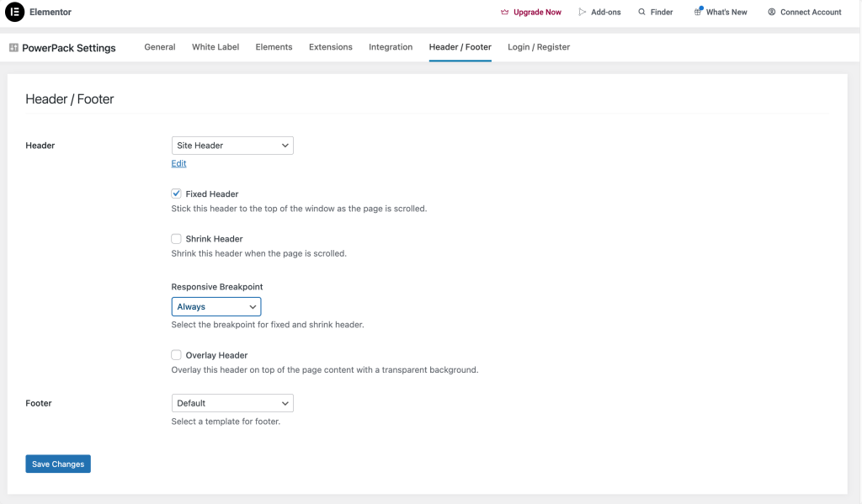Click the Fixed Header label text

click(212, 194)
